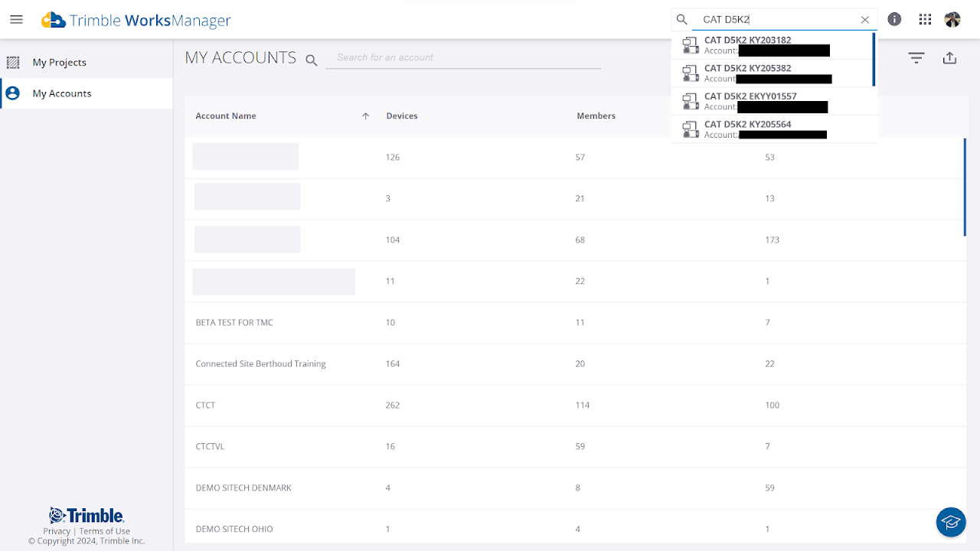Open the Privacy link
Screen dimensions: 980x551
pyautogui.click(x=57, y=531)
